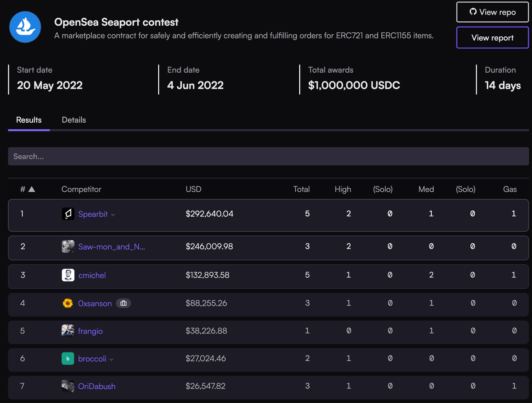Click cmichel's profile avatar
Image resolution: width=532 pixels, height=403 pixels.
pos(68,275)
